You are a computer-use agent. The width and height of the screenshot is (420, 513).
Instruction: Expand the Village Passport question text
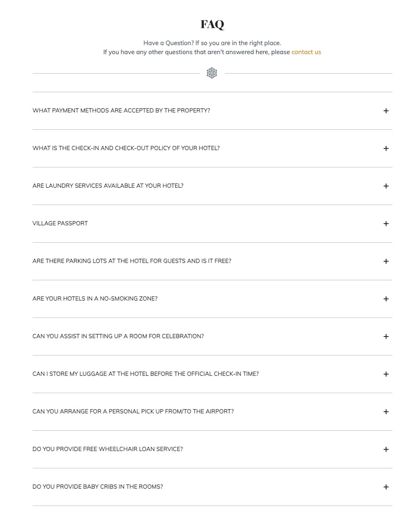coord(60,223)
